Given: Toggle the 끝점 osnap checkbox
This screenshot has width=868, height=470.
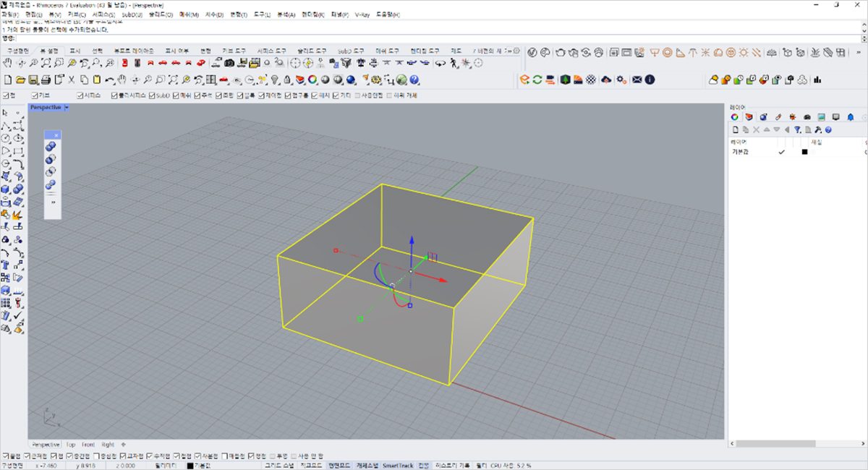Looking at the screenshot, I should coord(7,456).
